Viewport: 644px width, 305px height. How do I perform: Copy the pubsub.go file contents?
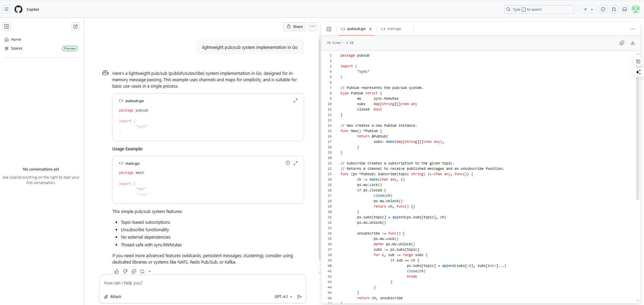pyautogui.click(x=622, y=43)
